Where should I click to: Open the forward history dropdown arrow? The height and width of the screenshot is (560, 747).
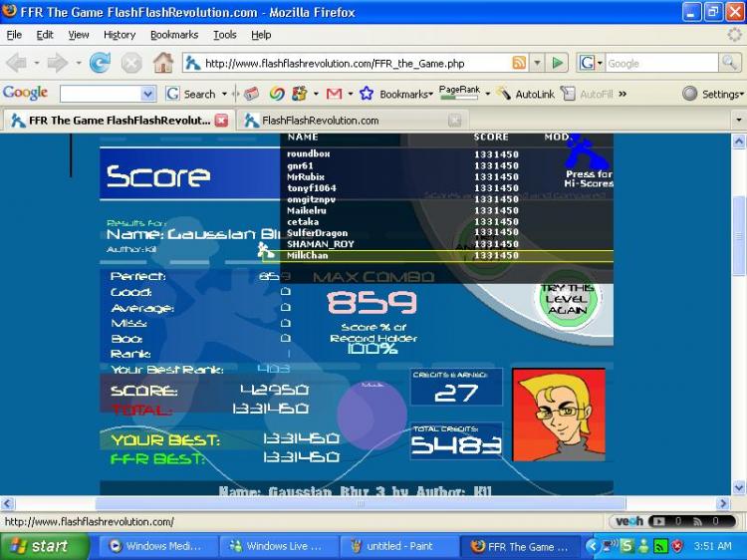pos(78,63)
